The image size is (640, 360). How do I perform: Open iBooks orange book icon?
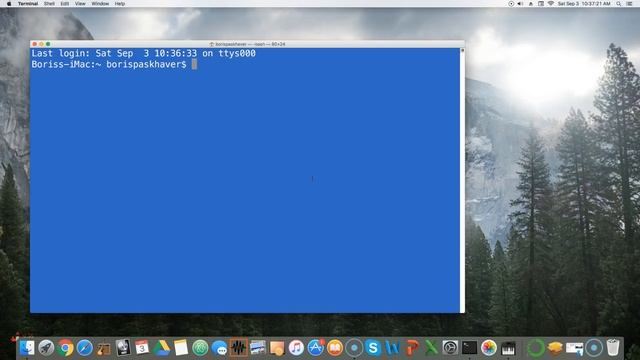335,348
